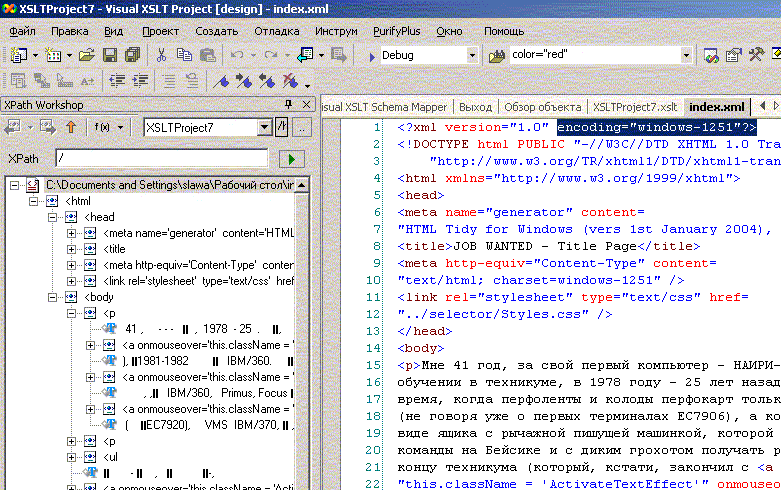Screen dimensions: 781x490
Task: Expand the <link rel='stylesheet' tree node
Action: click(71, 281)
